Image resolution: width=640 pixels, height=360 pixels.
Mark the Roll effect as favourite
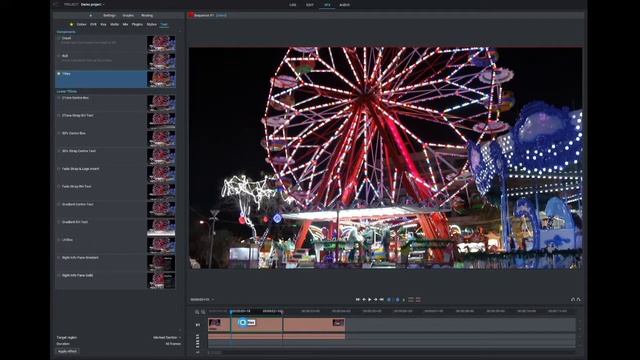click(59, 56)
